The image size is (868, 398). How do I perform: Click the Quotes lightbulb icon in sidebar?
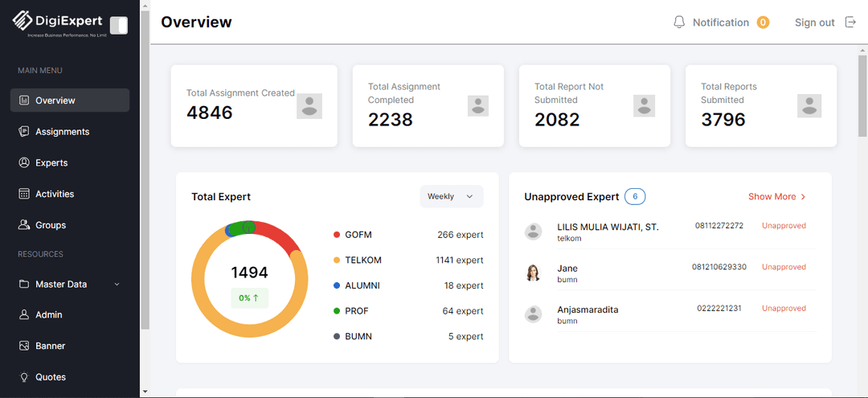[24, 377]
